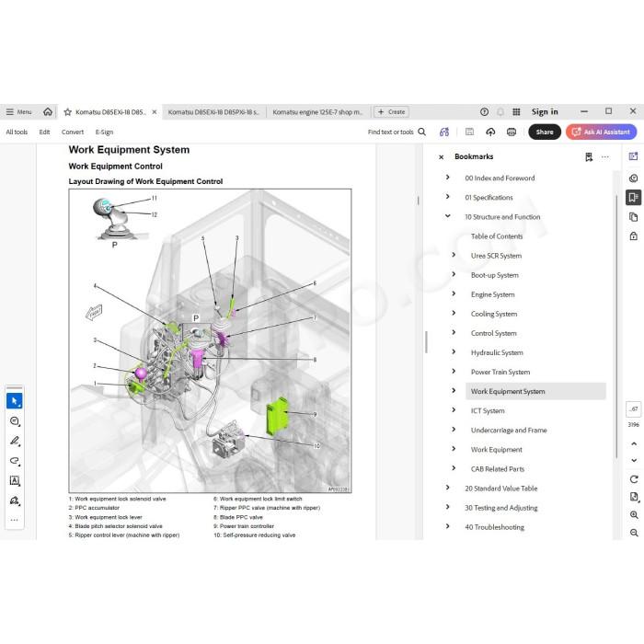Open the Menu hamburger button
This screenshot has width=644, height=644.
(x=18, y=111)
